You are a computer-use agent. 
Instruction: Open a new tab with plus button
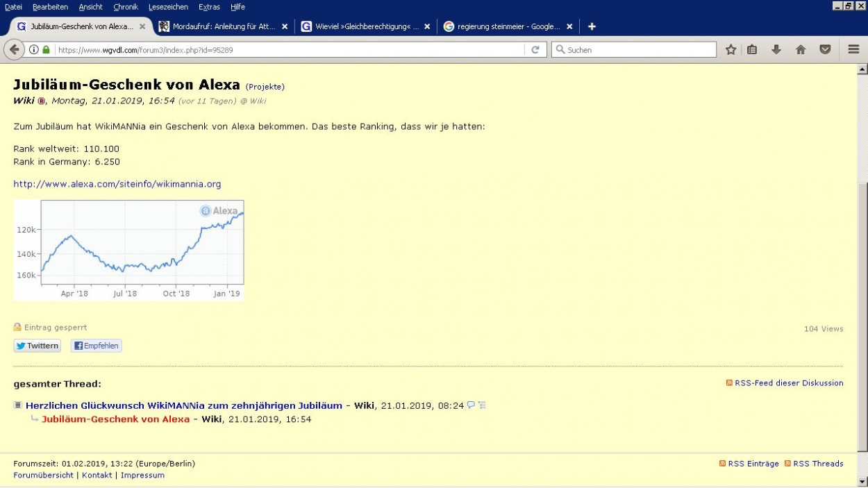coord(592,26)
